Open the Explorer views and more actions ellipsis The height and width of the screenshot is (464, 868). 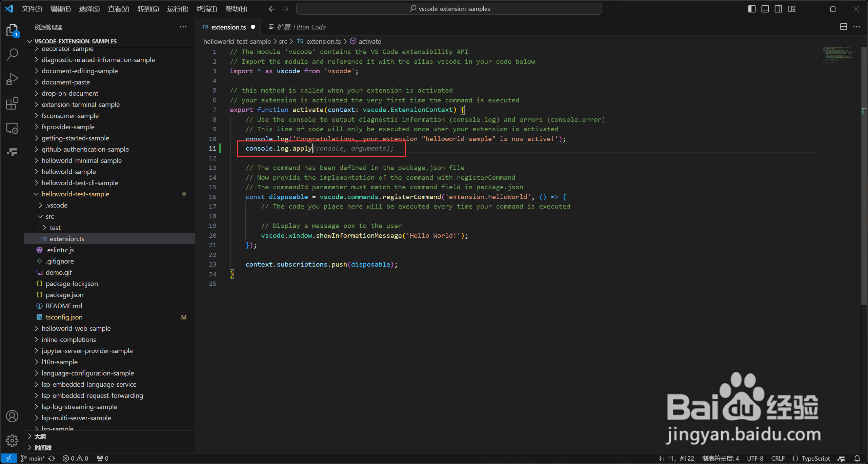pos(183,27)
